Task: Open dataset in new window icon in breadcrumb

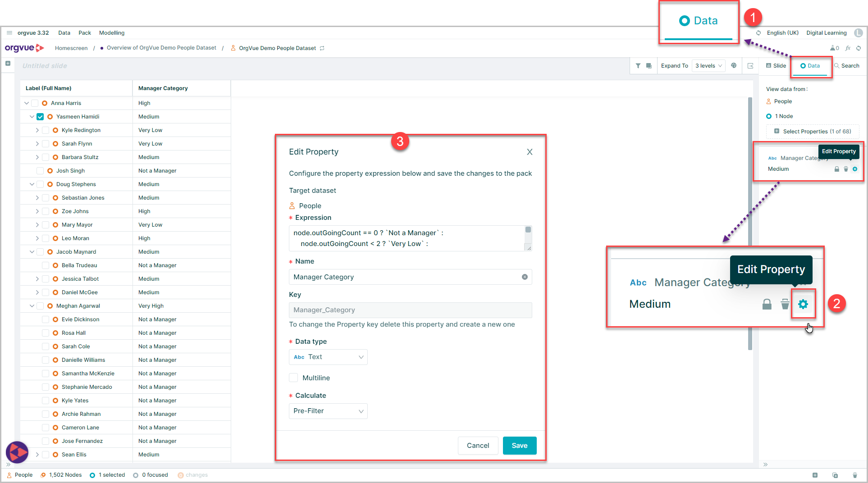Action: click(322, 48)
